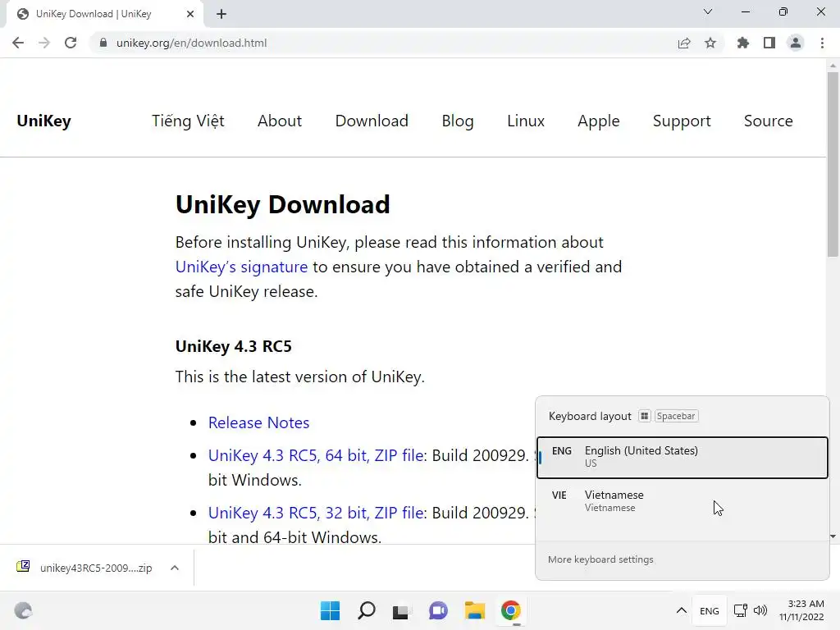Click the scrollbar down arrow

tap(833, 536)
